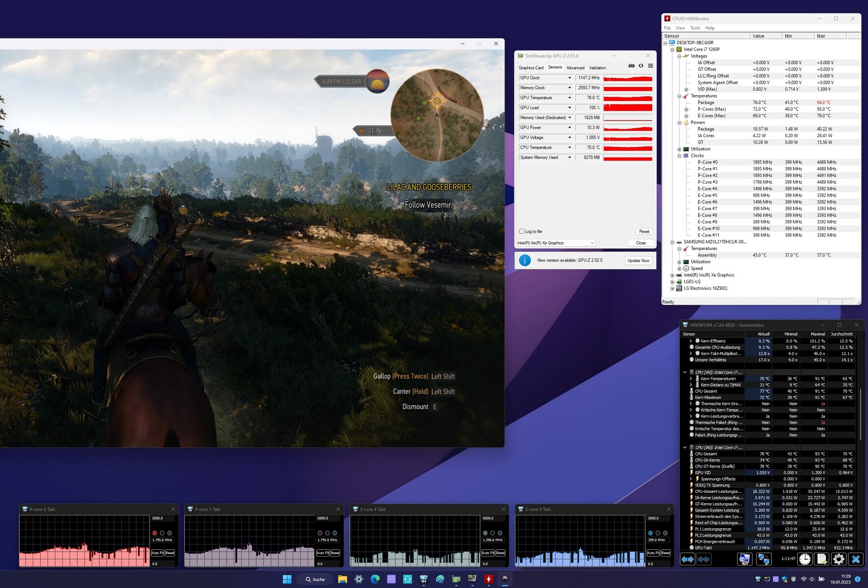
Task: Click 5000.0 max field in P-core 0 graph
Action: [163, 518]
